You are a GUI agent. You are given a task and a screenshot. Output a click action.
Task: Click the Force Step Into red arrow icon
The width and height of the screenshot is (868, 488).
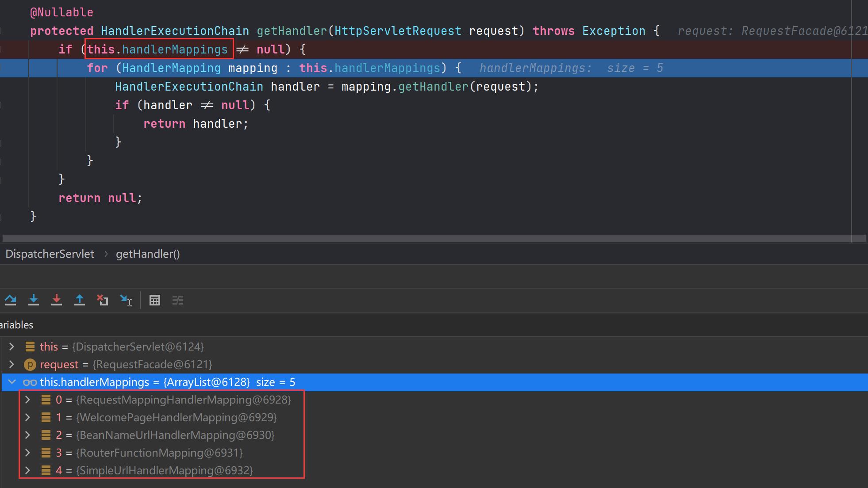pos(57,300)
